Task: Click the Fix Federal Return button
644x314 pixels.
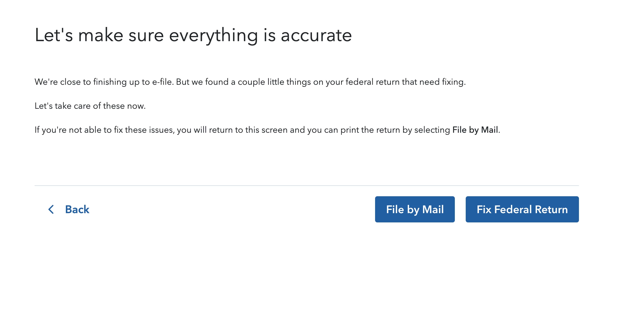Action: point(522,209)
